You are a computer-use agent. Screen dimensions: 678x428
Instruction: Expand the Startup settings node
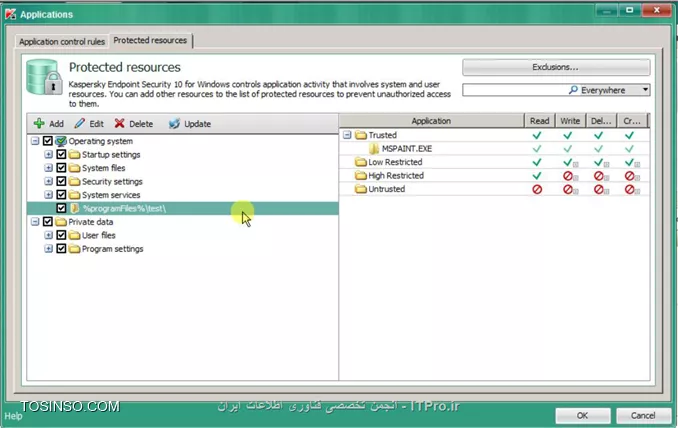click(48, 154)
